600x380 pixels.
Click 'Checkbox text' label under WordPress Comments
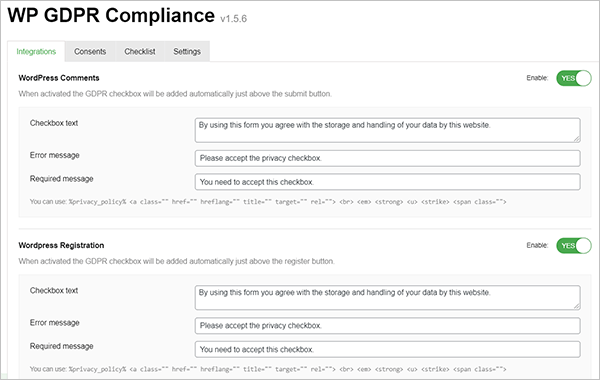coord(54,123)
